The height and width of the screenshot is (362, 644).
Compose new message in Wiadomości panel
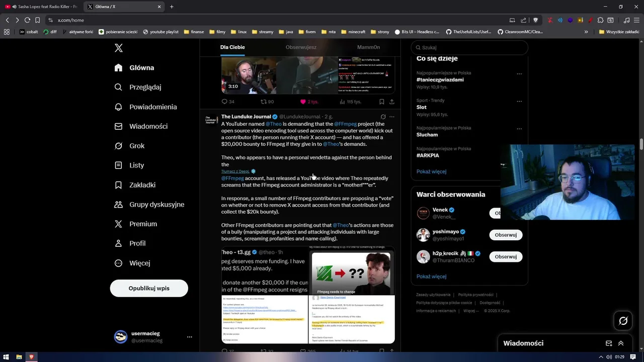[x=609, y=343]
